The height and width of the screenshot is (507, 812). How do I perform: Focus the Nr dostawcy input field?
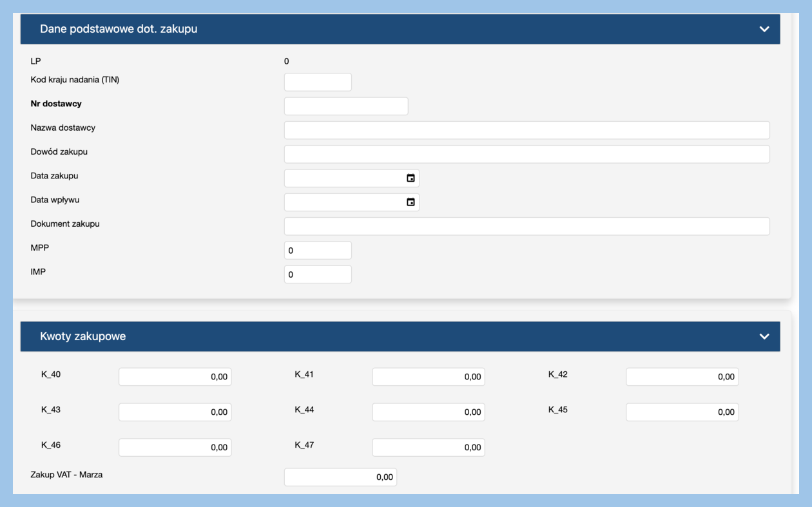coord(346,106)
